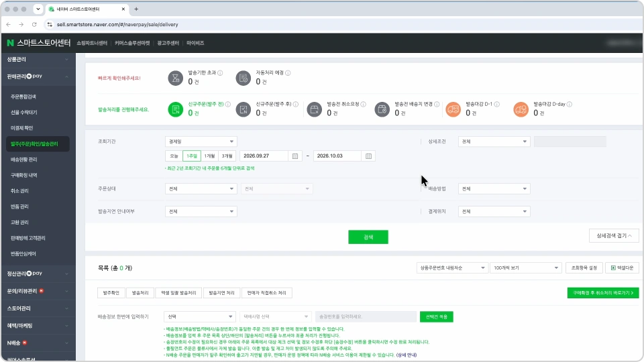The width and height of the screenshot is (644, 362).
Task: Open info tooltip next to 발송마감 D-day
Action: [570, 105]
